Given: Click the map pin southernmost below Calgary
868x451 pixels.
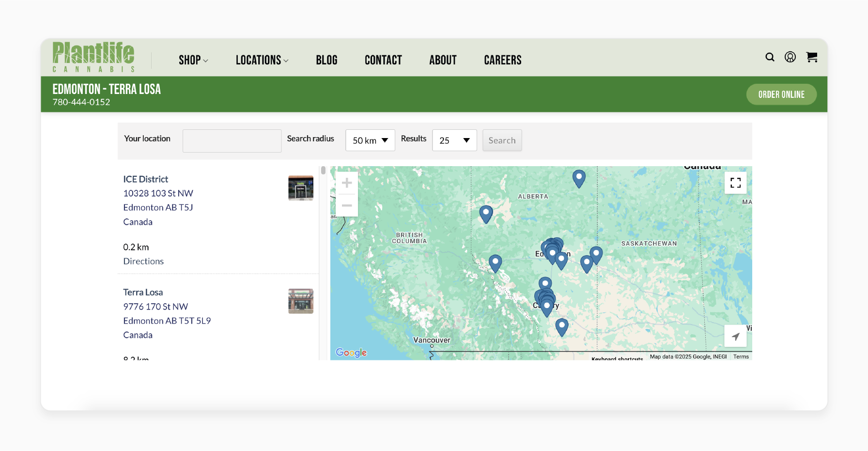Looking at the screenshot, I should (x=561, y=327).
